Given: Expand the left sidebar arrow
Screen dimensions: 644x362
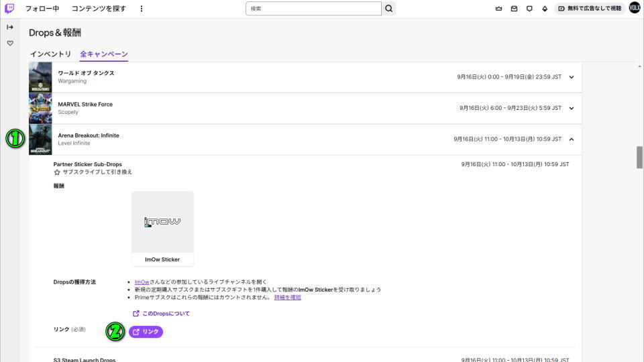Looking at the screenshot, I should click(x=10, y=27).
